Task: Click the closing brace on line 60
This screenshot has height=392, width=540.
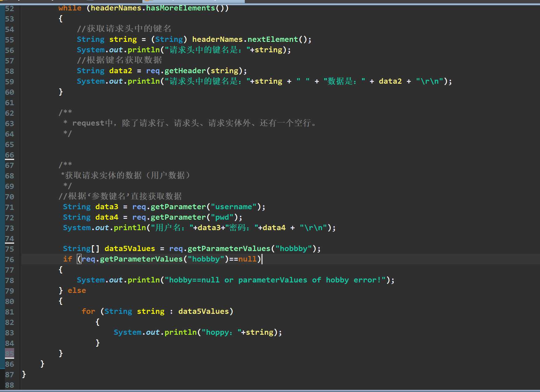Action: (x=61, y=92)
